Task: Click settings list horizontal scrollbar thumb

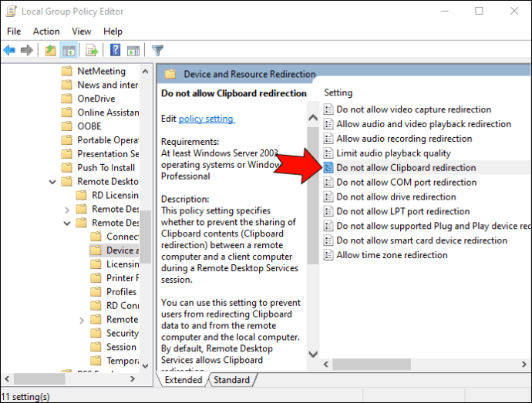Action: click(x=372, y=364)
